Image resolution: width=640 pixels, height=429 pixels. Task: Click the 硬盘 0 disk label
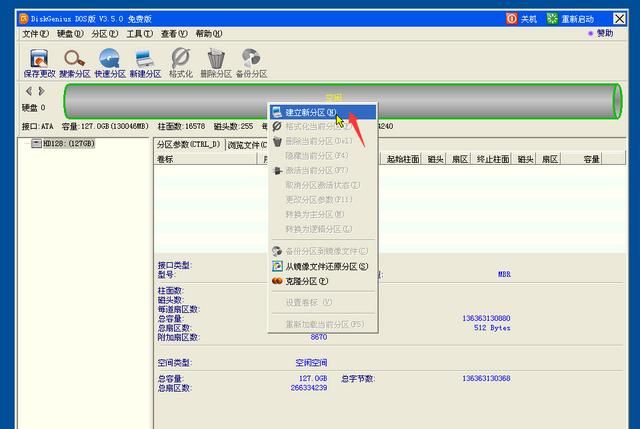(33, 108)
